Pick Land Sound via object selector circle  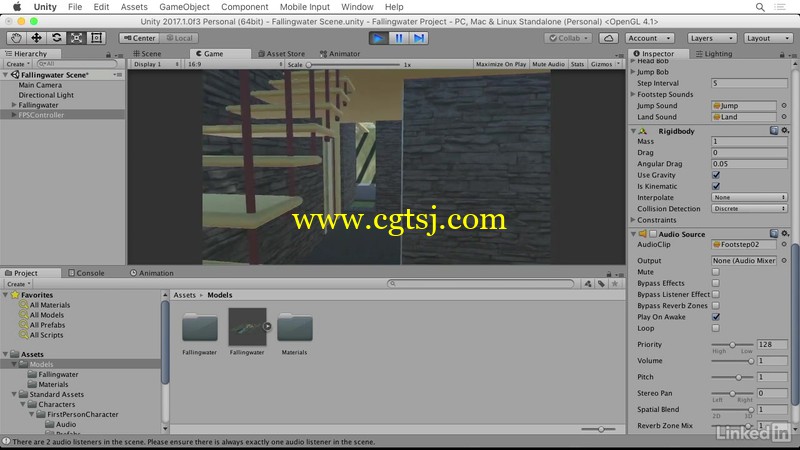(x=784, y=117)
